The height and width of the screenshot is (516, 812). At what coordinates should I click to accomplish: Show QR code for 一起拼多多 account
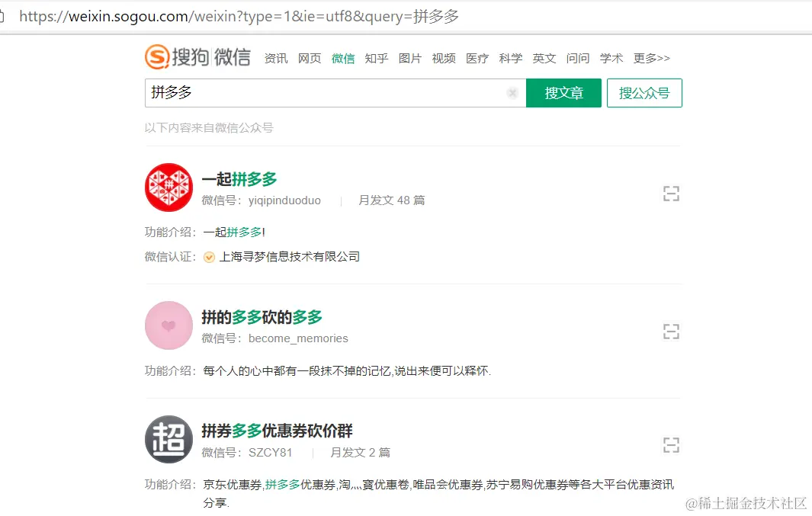click(x=671, y=194)
